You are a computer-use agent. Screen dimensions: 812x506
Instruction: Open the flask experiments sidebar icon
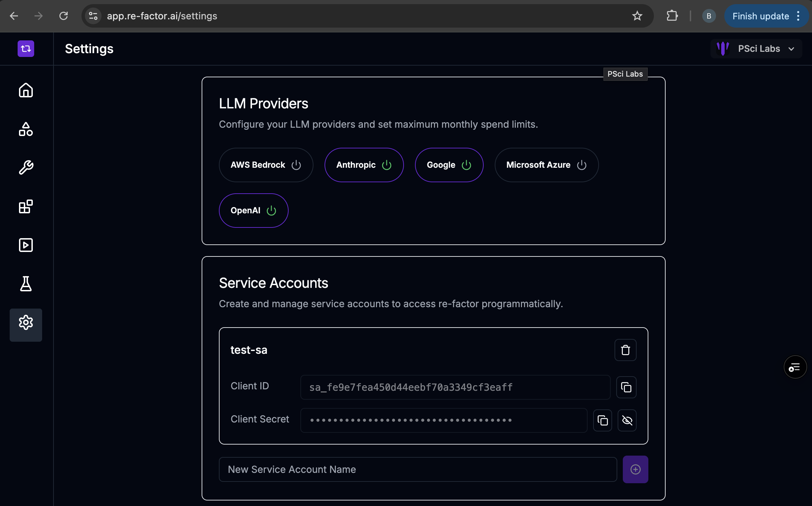(x=26, y=284)
